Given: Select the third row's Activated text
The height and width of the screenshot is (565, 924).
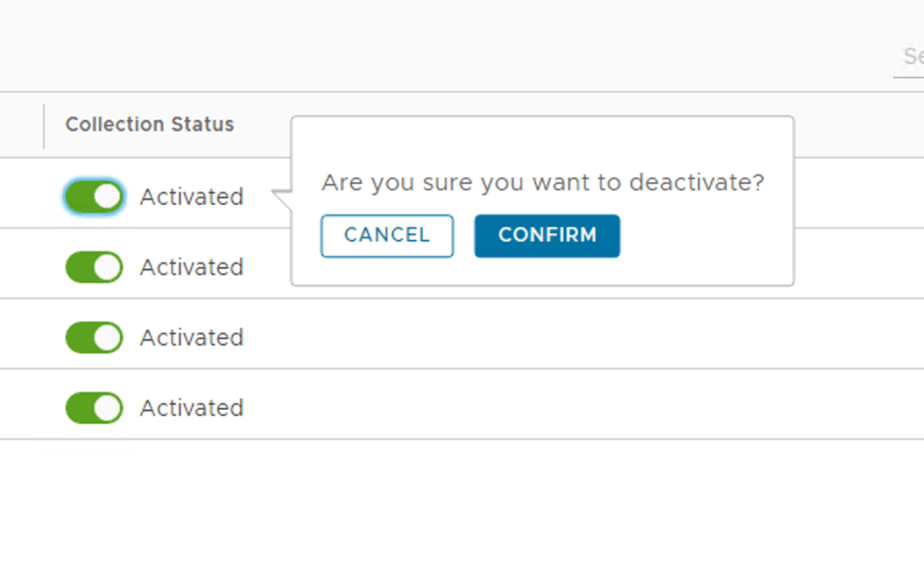Looking at the screenshot, I should pos(191,338).
